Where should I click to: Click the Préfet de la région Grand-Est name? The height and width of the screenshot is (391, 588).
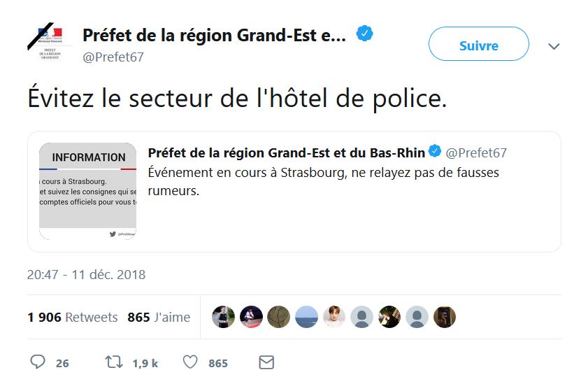214,35
